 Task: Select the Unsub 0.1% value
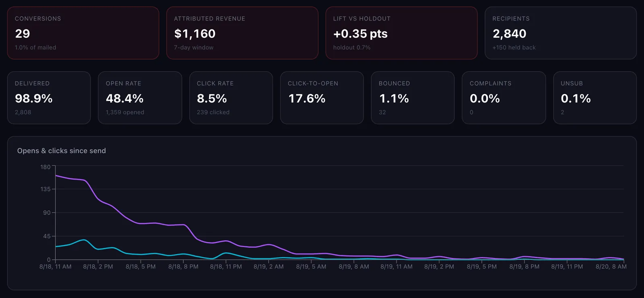pyautogui.click(x=576, y=99)
